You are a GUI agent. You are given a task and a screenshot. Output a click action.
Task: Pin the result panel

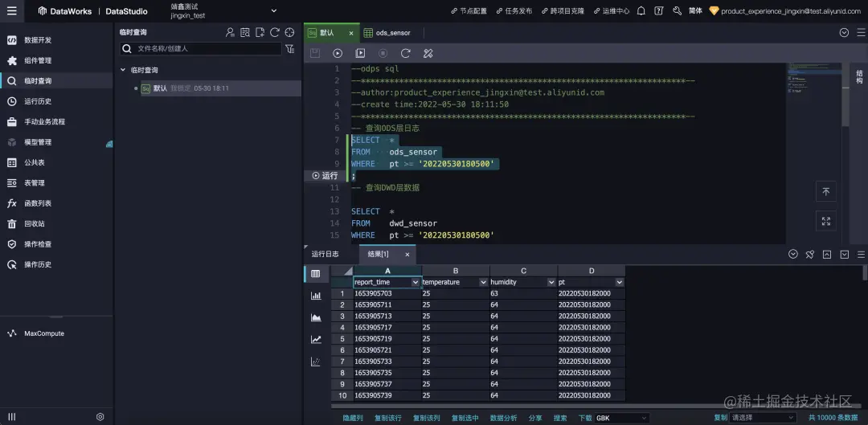coord(810,254)
